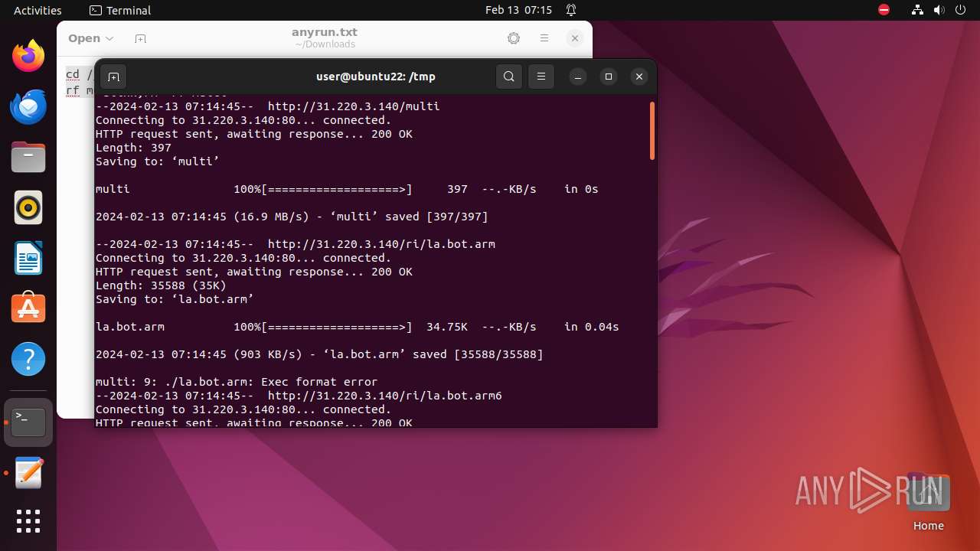Open the Activities overview
This screenshot has width=980, height=551.
(38, 10)
